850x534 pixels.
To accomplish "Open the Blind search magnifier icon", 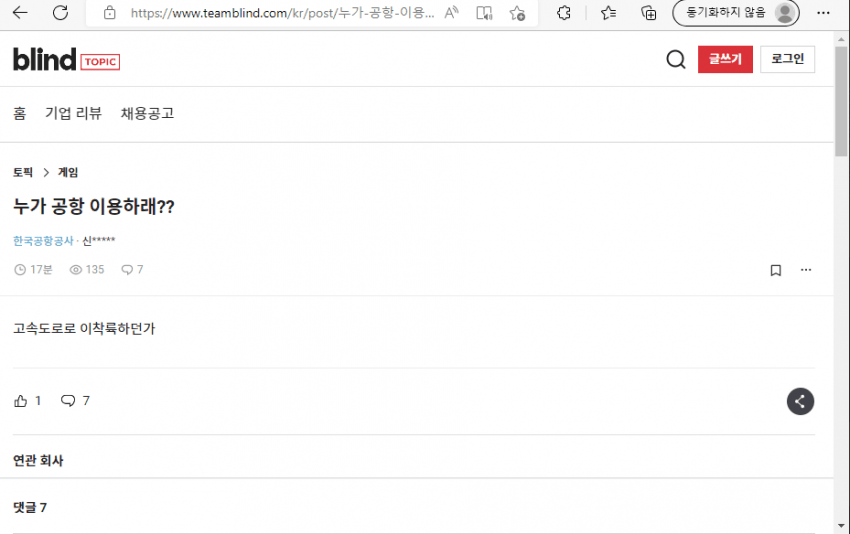I will pos(675,59).
